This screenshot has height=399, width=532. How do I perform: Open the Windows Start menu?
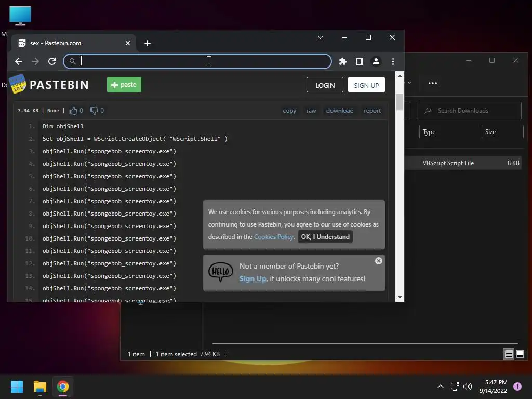[17, 387]
